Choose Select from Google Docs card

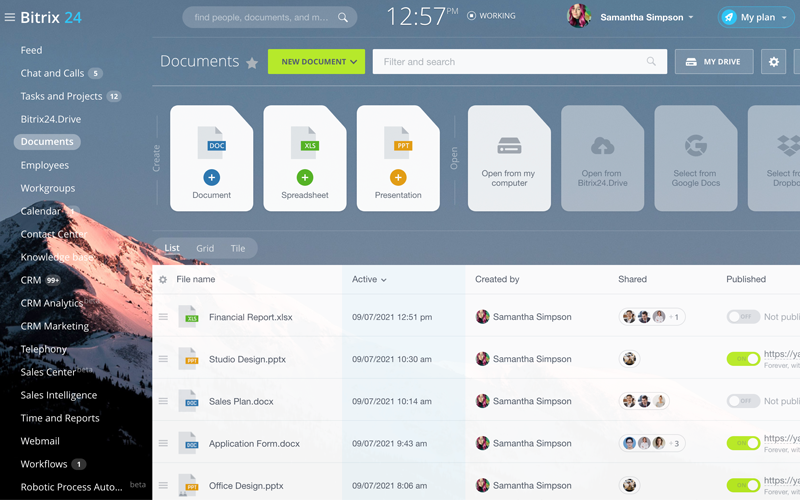tap(696, 158)
